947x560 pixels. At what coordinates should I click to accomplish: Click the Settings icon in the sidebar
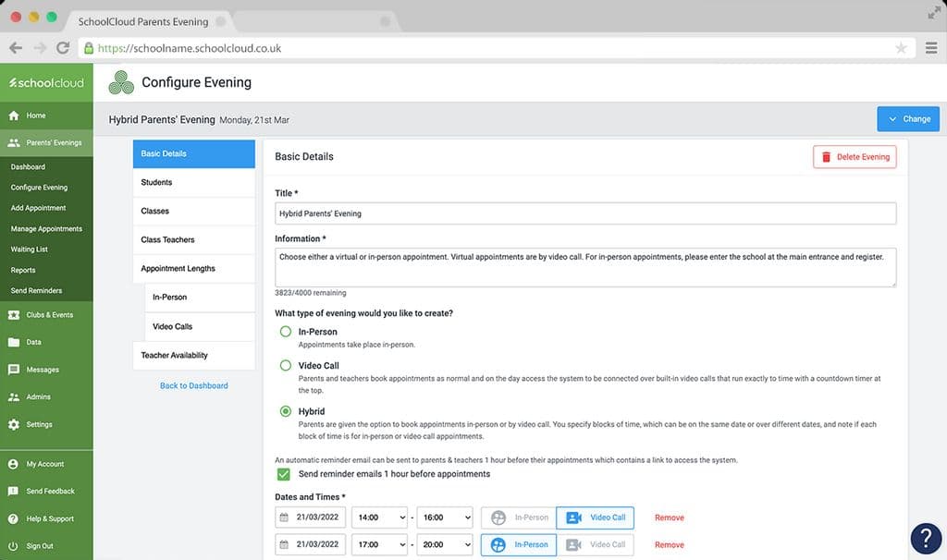pos(12,424)
